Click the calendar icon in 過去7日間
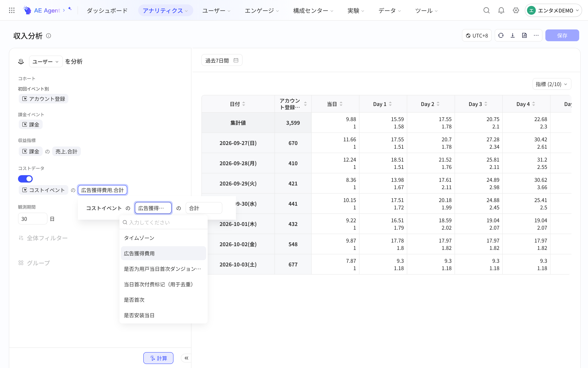Screen dimensions: 588x368 coord(236,60)
